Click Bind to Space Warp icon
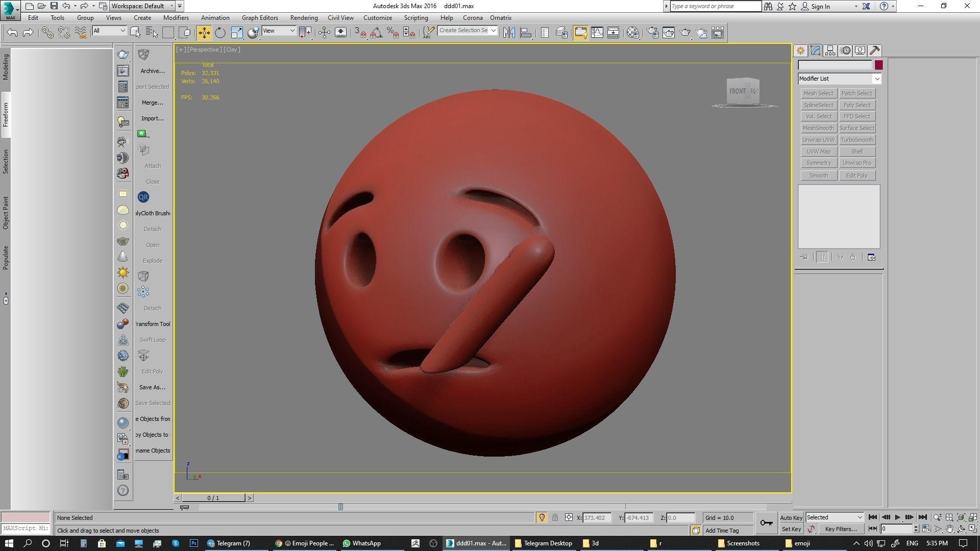980x551 pixels. (x=81, y=33)
